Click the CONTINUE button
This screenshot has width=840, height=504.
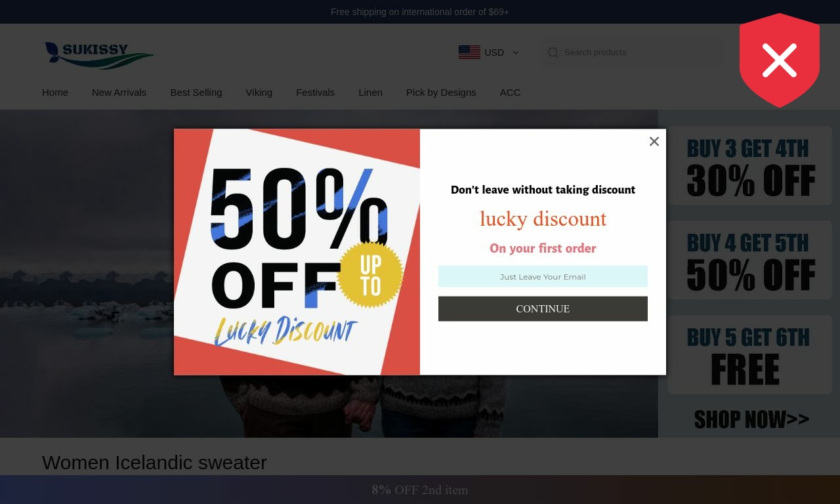pyautogui.click(x=543, y=309)
